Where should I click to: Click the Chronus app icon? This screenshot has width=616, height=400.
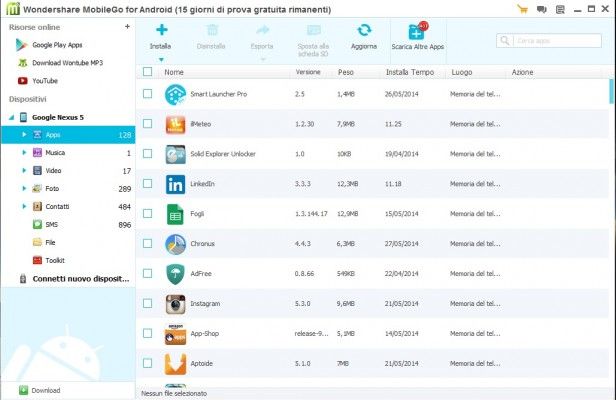[175, 244]
